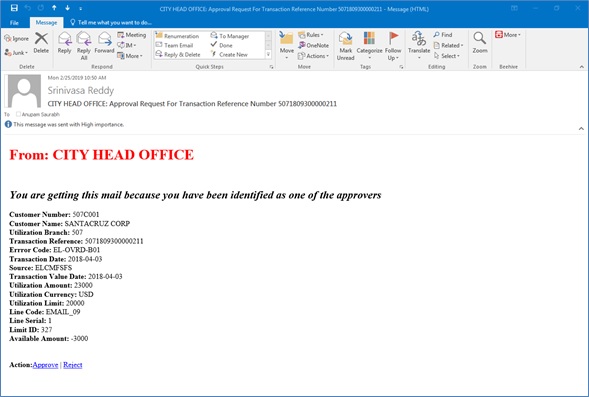
Task: Open the Move folder dropdown
Action: (x=286, y=46)
